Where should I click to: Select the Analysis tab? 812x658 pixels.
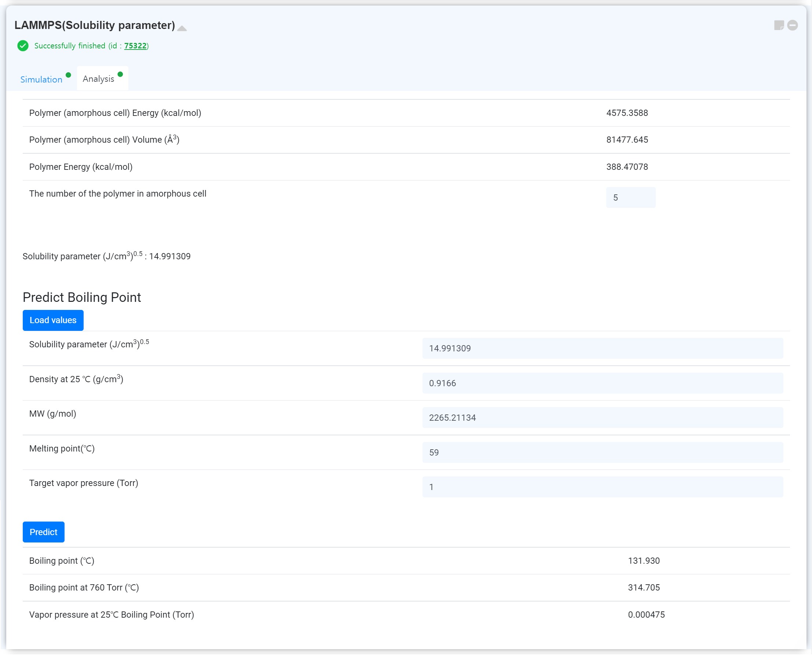pos(99,79)
